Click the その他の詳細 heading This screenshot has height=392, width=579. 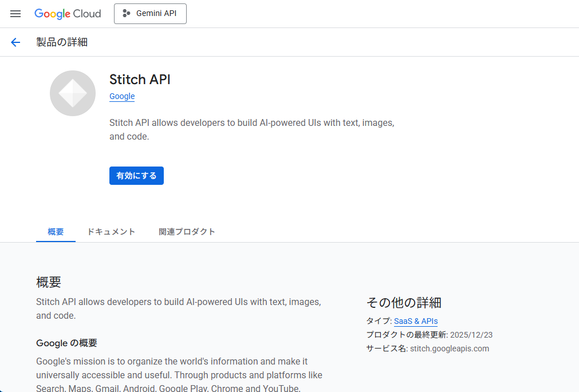tap(404, 303)
